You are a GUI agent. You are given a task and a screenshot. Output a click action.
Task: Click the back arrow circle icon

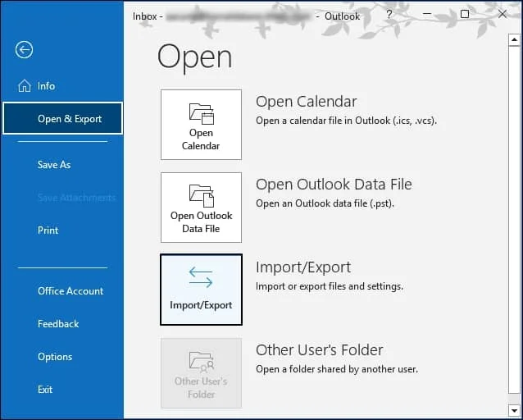point(24,50)
